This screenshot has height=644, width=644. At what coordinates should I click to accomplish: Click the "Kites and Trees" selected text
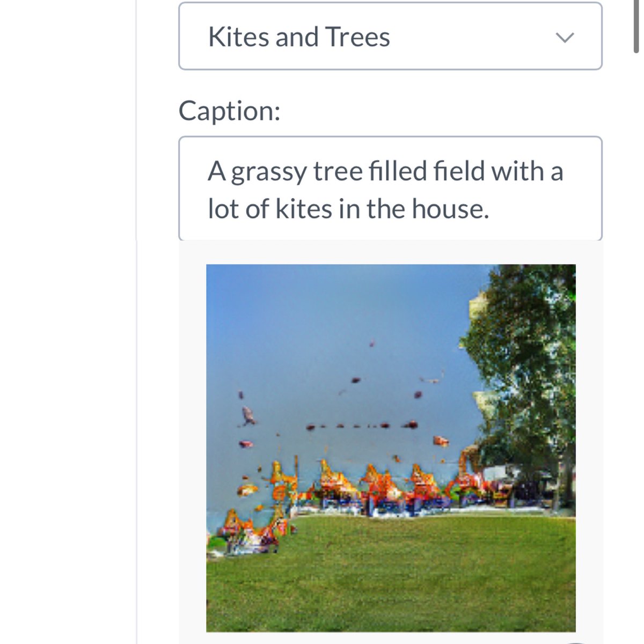coord(299,37)
